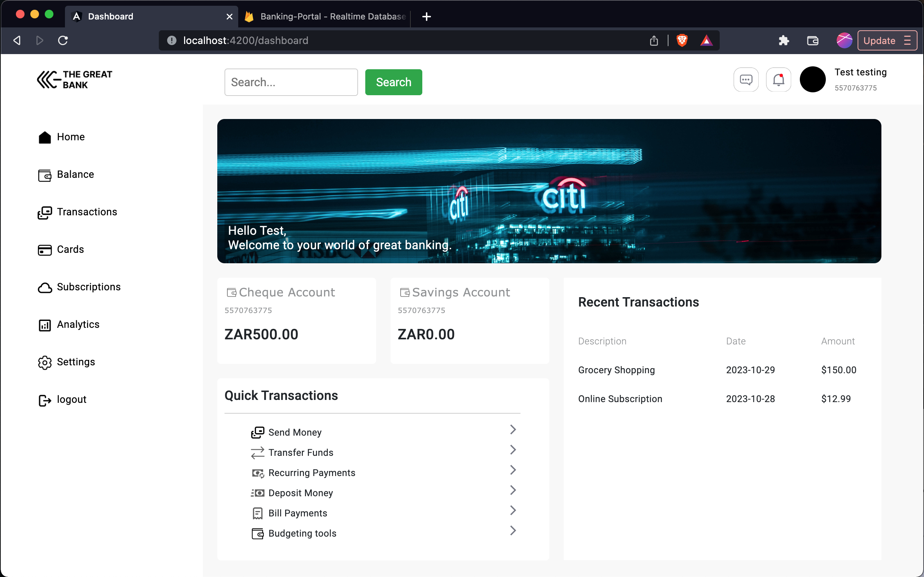Open the Cards section
This screenshot has height=577, width=924.
70,249
